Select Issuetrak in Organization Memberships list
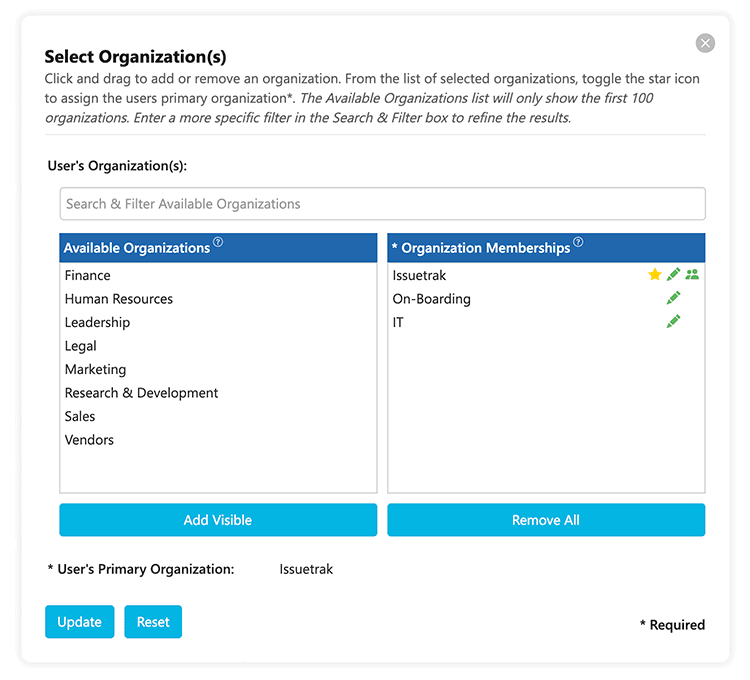This screenshot has height=680, width=750. [x=546, y=275]
